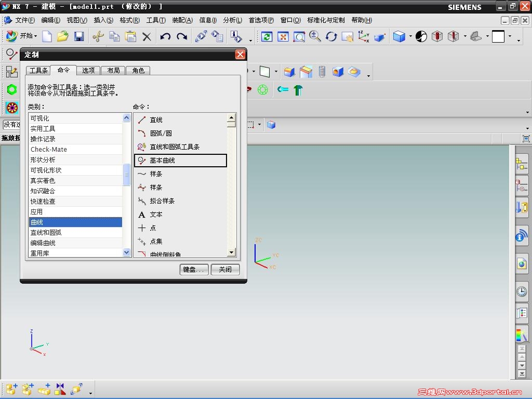This screenshot has width=532, height=399.
Task: Select the 点集 command
Action: (180, 241)
